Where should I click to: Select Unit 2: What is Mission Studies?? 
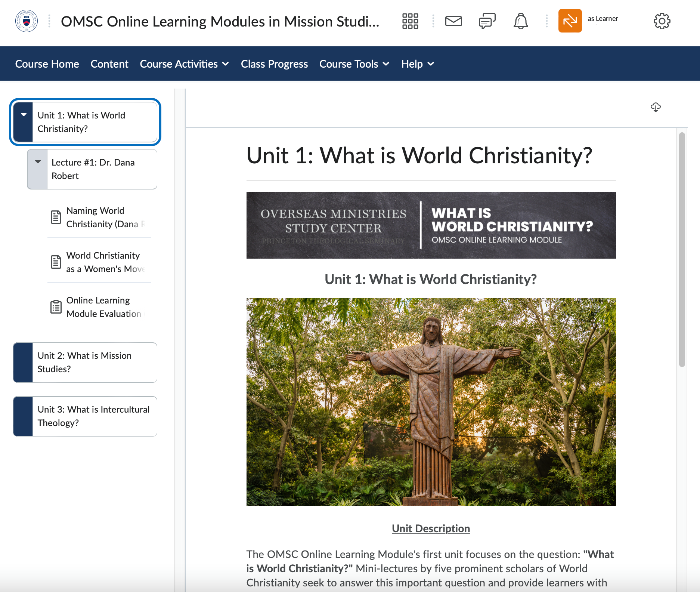click(x=85, y=362)
